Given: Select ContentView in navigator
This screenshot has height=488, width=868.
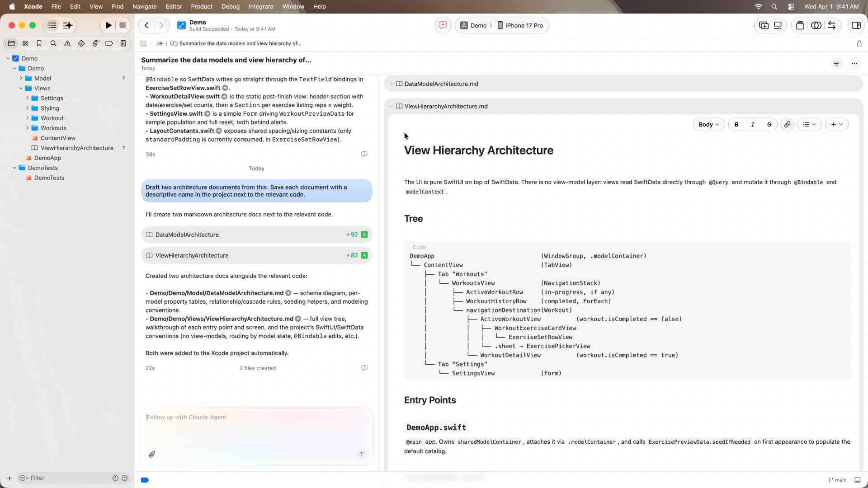Looking at the screenshot, I should tap(58, 138).
